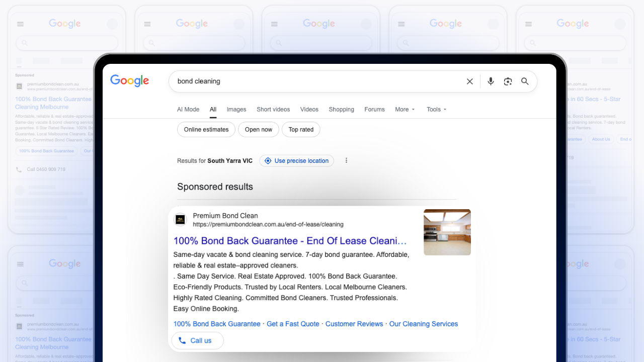The image size is (644, 362).
Task: Apply the Top rated filter chip
Action: tap(301, 129)
